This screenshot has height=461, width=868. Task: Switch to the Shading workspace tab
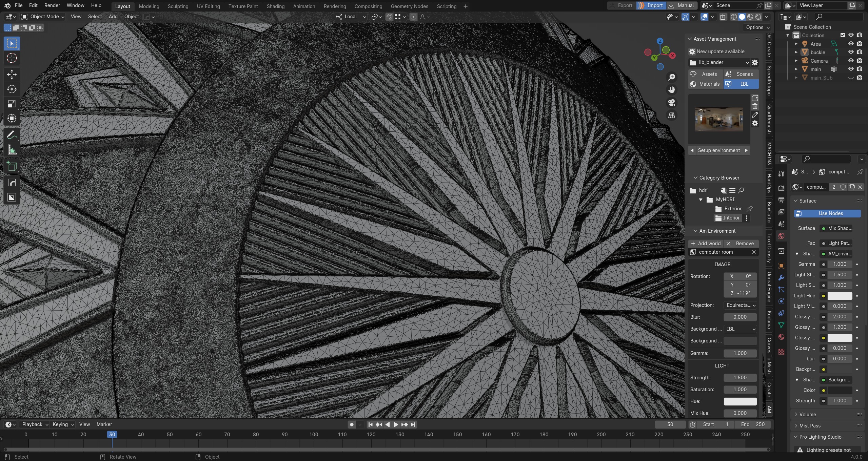[x=275, y=6]
